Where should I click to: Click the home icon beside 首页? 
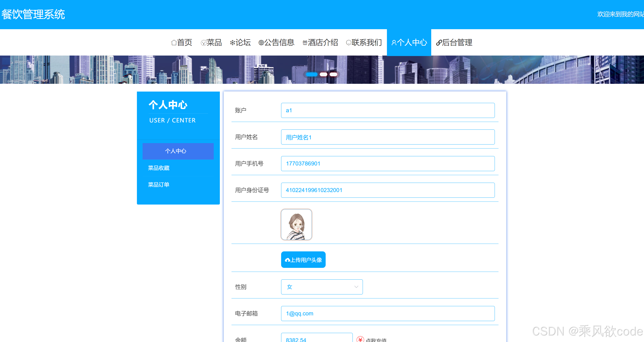(174, 43)
